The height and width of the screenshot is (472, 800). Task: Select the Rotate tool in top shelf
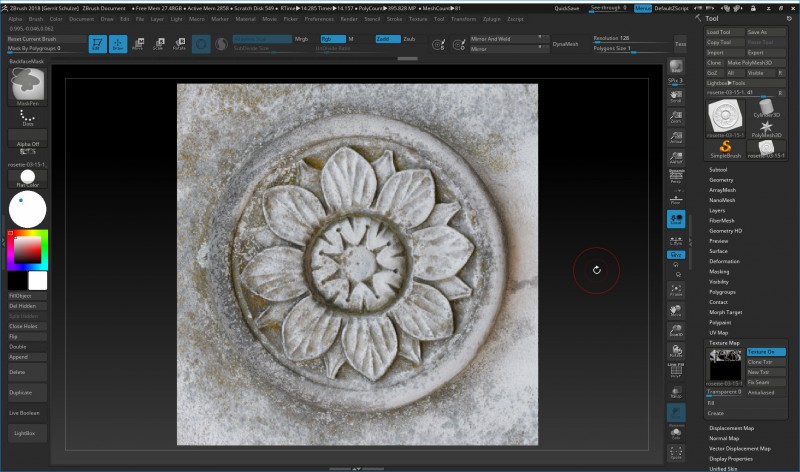(180, 44)
